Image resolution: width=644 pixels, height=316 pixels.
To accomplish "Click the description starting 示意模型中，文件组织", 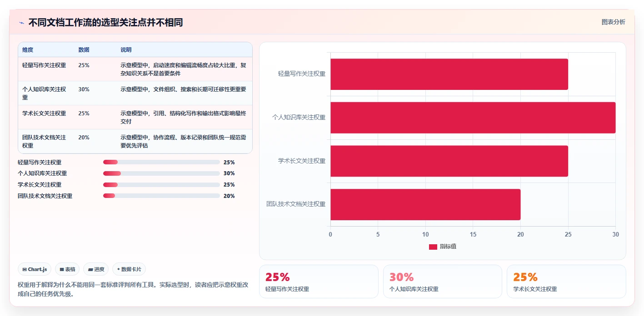I will tap(183, 89).
